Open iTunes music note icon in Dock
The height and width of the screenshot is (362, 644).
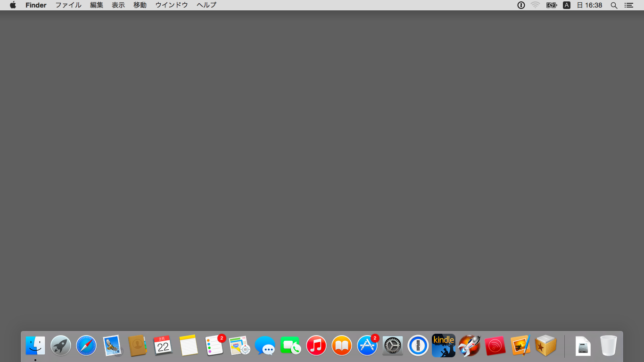click(x=316, y=346)
